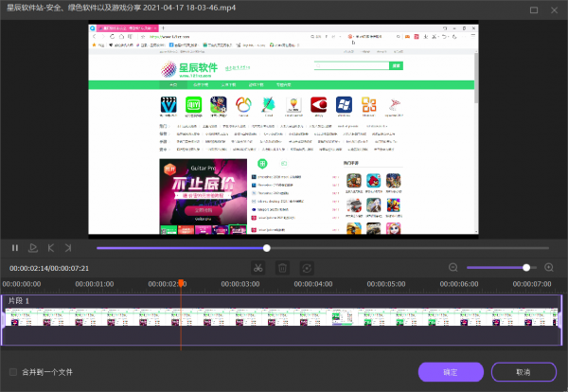Click the playback progress slider knob
568x392 pixels.
tap(267, 248)
